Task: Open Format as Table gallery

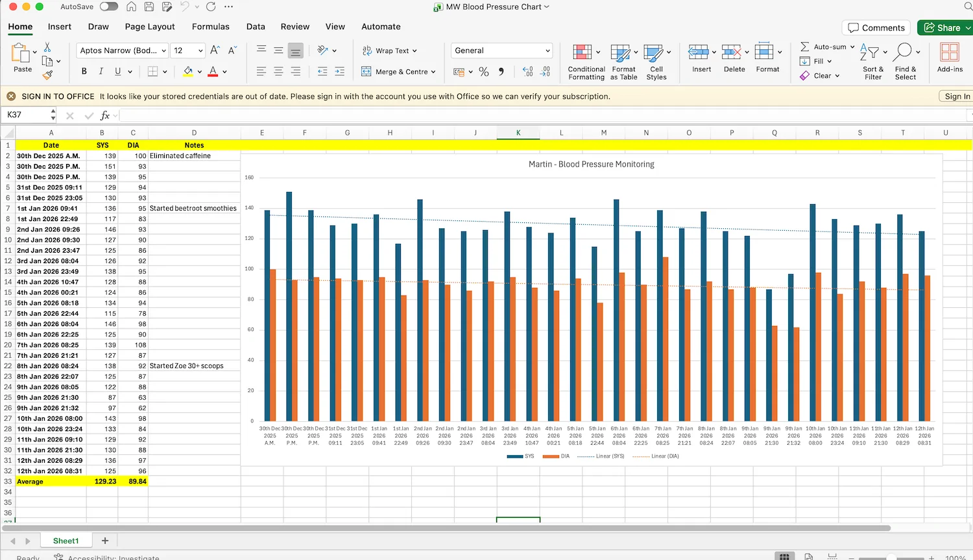Action: pos(620,52)
